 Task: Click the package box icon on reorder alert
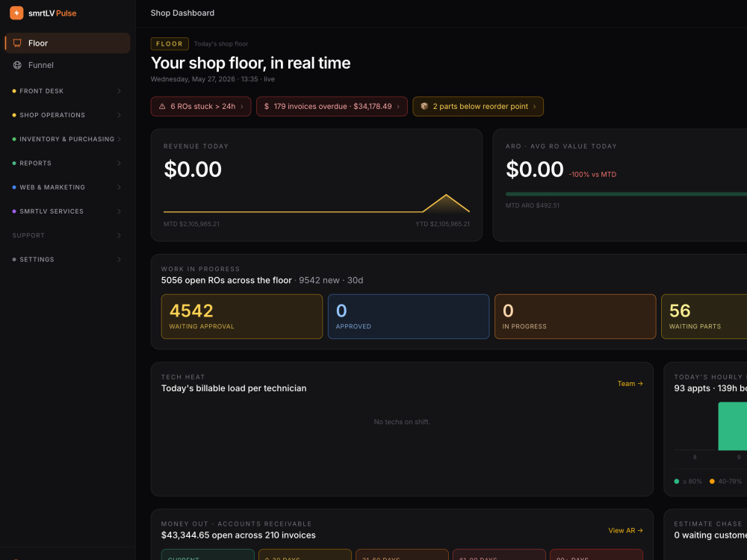pos(424,106)
